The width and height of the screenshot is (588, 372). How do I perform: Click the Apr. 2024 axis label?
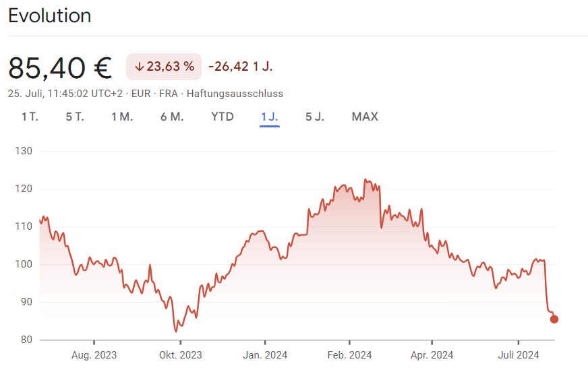(x=432, y=355)
